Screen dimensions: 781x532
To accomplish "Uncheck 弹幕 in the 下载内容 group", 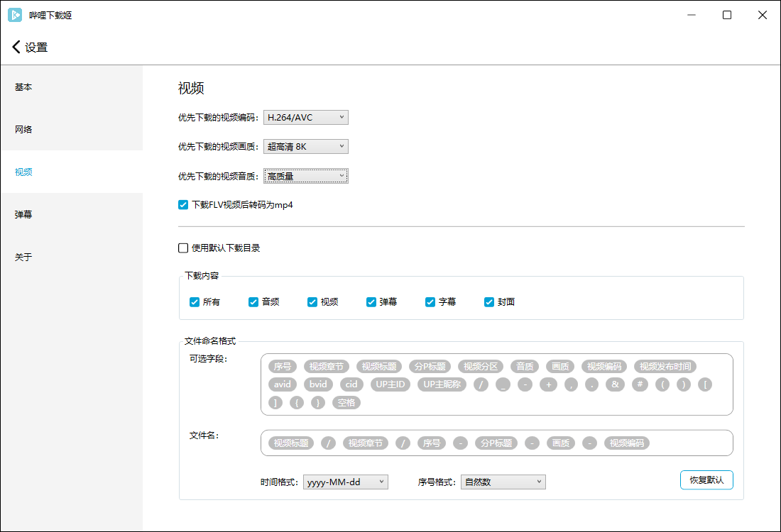I will tap(371, 302).
